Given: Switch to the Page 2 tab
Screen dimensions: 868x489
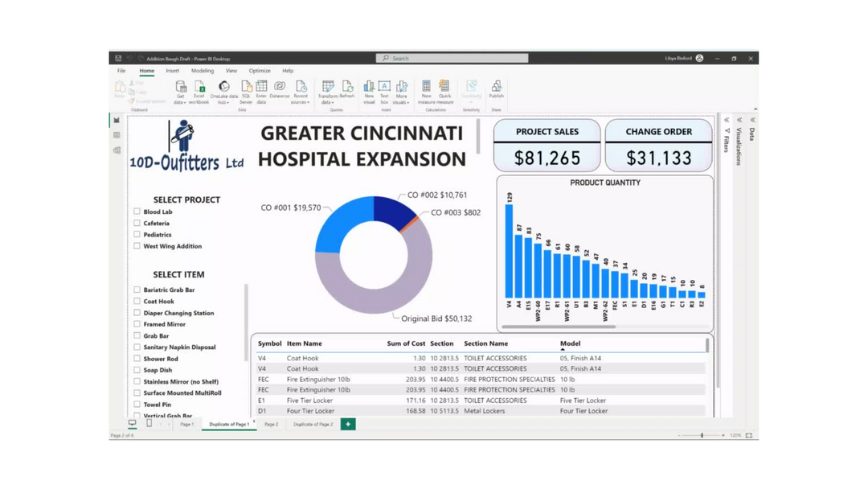Looking at the screenshot, I should point(271,424).
